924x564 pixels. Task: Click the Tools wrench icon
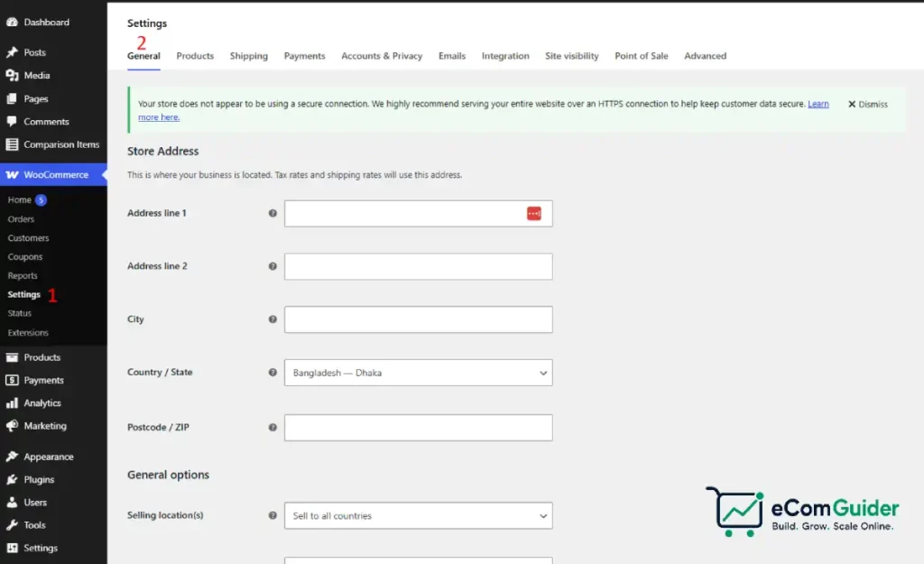[12, 525]
